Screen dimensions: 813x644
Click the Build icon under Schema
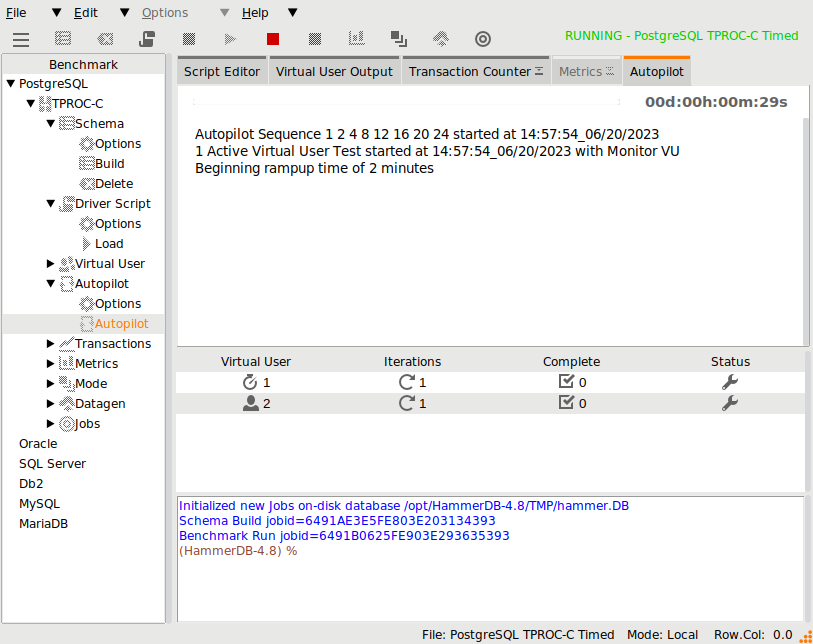(x=87, y=163)
